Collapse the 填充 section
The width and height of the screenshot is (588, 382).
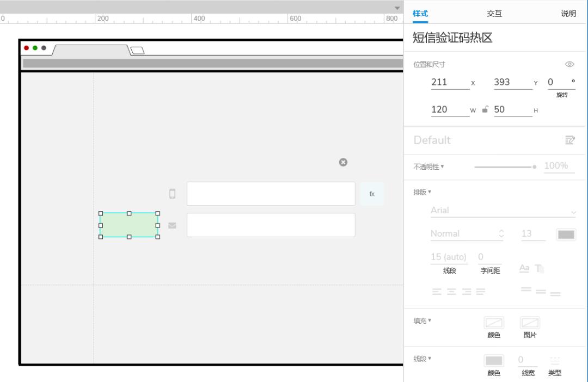pos(422,321)
